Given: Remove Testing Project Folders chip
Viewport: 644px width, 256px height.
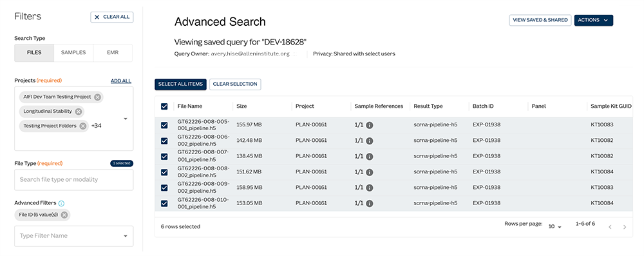Looking at the screenshot, I should [x=83, y=126].
